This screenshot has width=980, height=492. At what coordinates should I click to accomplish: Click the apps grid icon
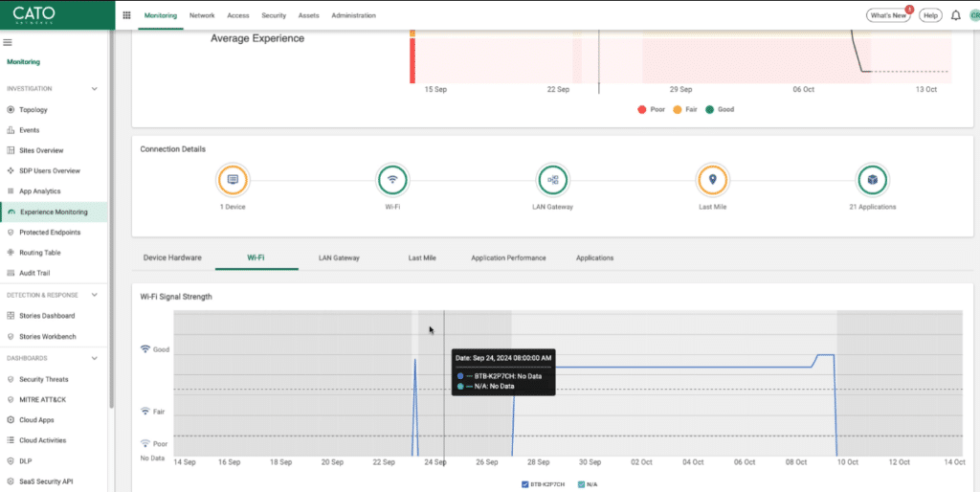click(126, 15)
